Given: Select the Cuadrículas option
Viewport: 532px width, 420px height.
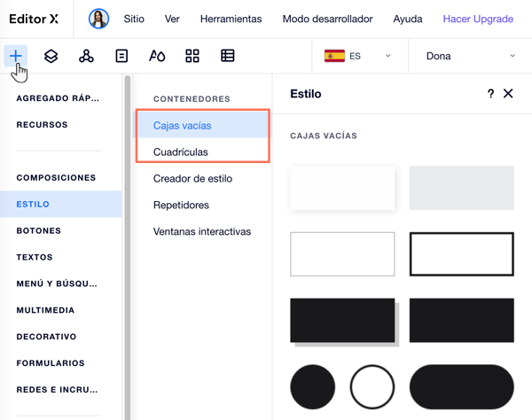Looking at the screenshot, I should coord(181,152).
